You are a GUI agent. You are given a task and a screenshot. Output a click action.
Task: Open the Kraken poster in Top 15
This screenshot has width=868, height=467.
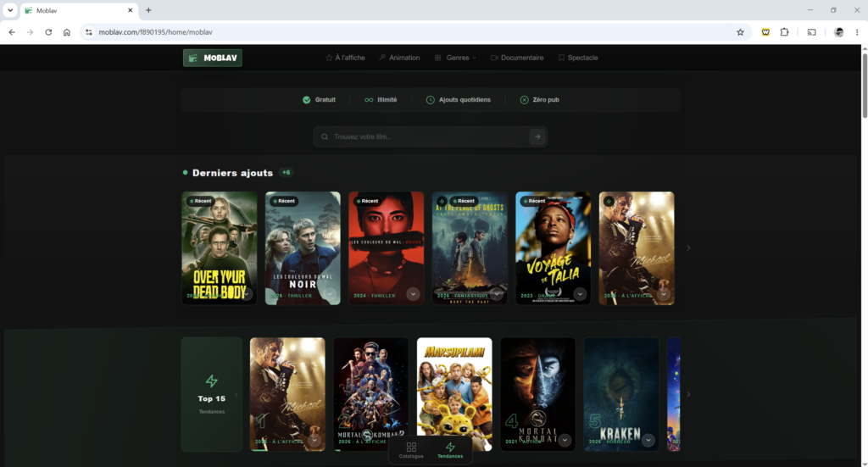point(621,394)
